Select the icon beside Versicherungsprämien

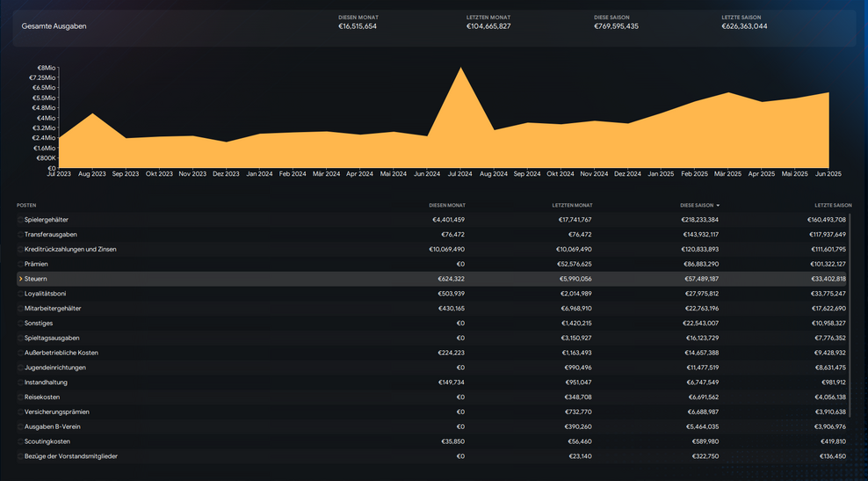[20, 412]
